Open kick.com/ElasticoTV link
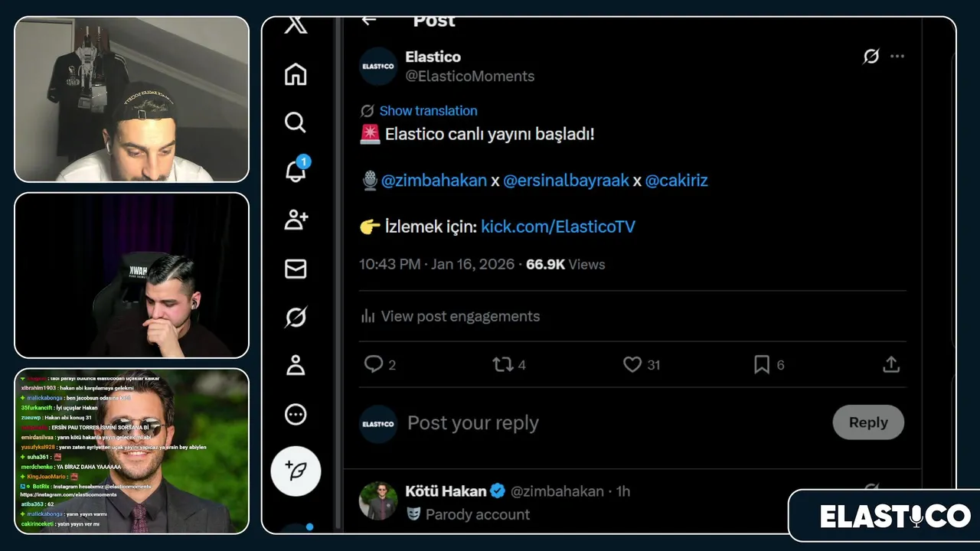The image size is (980, 551). 558,227
